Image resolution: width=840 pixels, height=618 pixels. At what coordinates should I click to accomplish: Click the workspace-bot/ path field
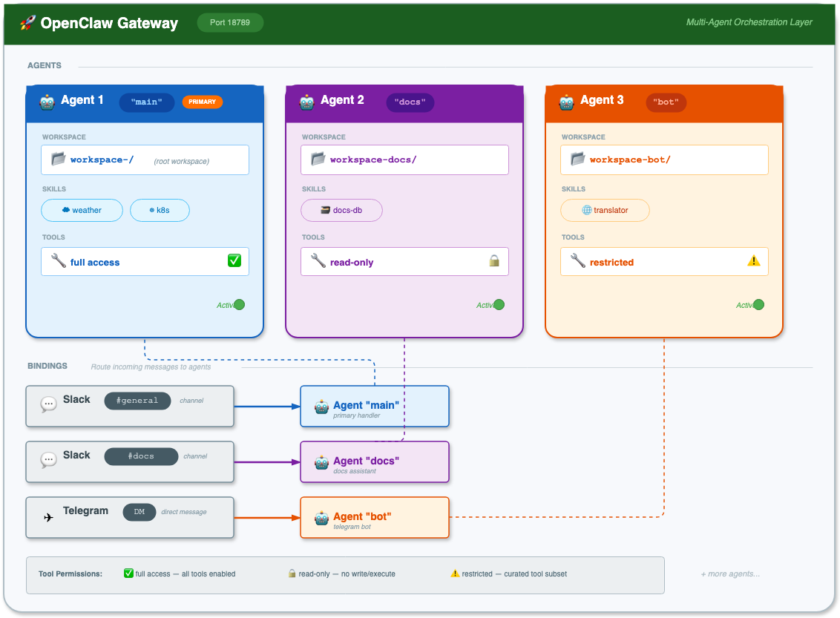(x=664, y=160)
